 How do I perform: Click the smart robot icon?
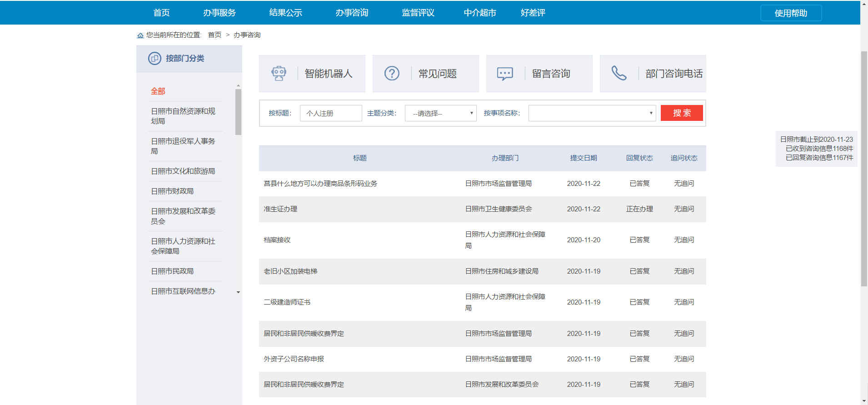tap(279, 73)
